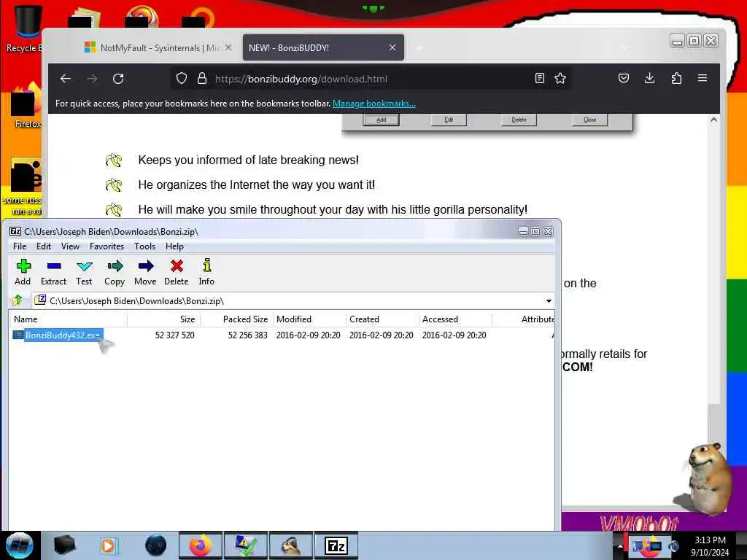Expand the Firefox list all tabs dropdown

click(x=624, y=47)
